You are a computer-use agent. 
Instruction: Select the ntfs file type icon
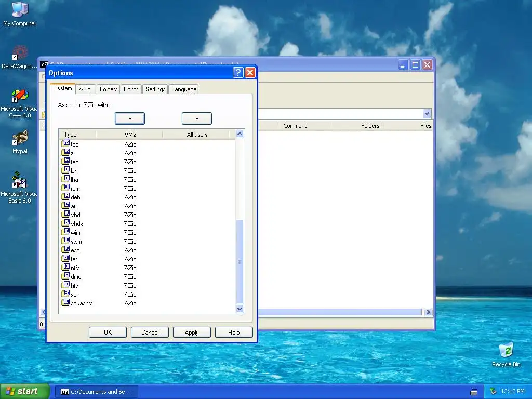[65, 268]
